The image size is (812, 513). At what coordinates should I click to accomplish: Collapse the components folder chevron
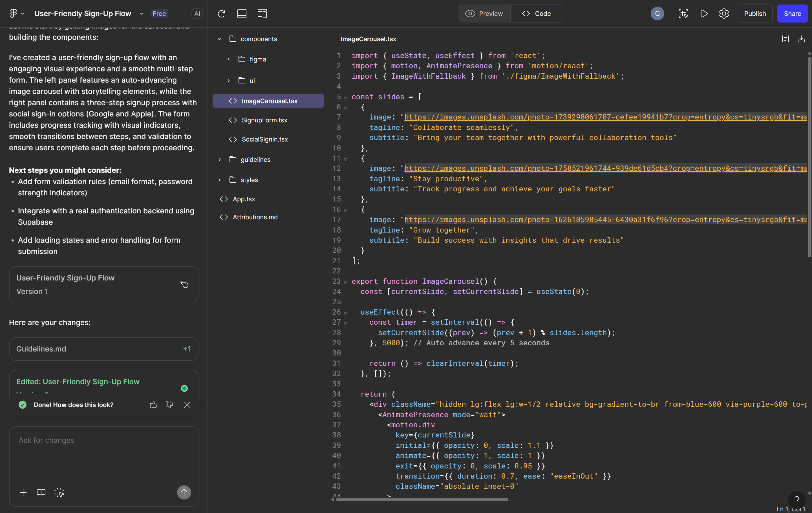220,39
